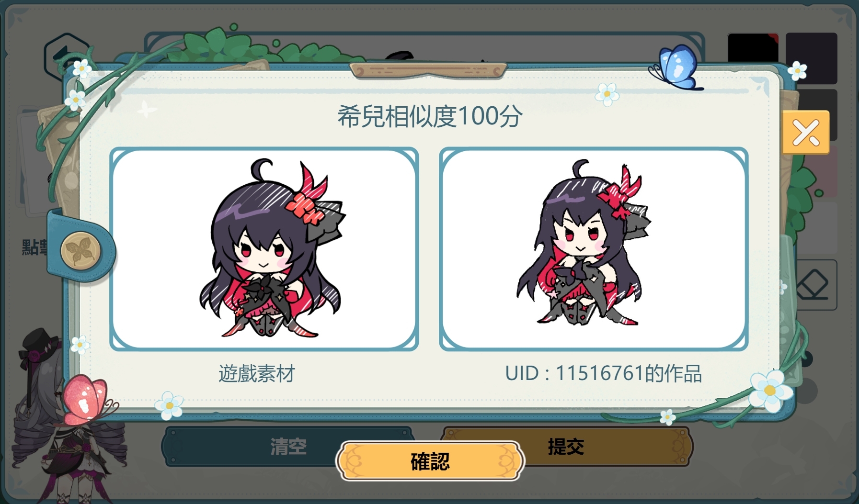Click the 希兒相似度100分 score title
859x504 pixels.
(430, 116)
